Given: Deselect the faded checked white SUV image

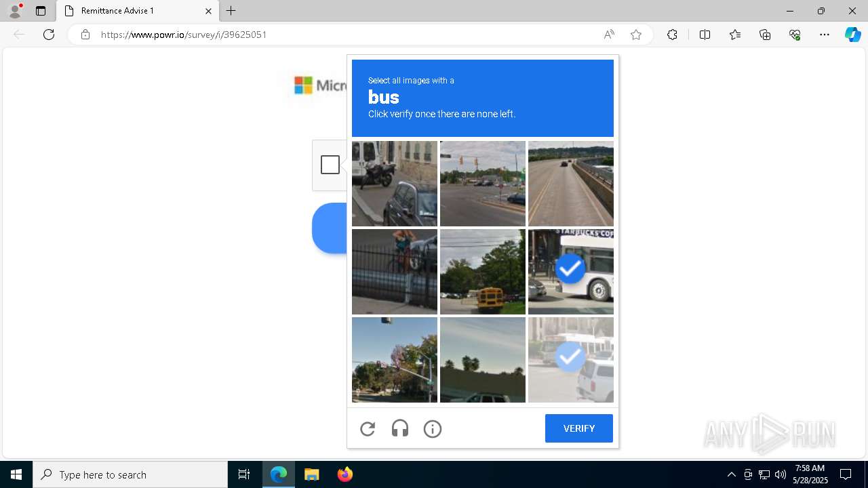Looking at the screenshot, I should coord(571,360).
